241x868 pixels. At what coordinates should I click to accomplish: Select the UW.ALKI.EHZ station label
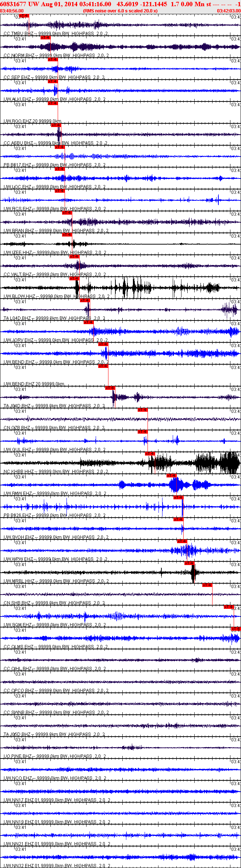pos(55,99)
